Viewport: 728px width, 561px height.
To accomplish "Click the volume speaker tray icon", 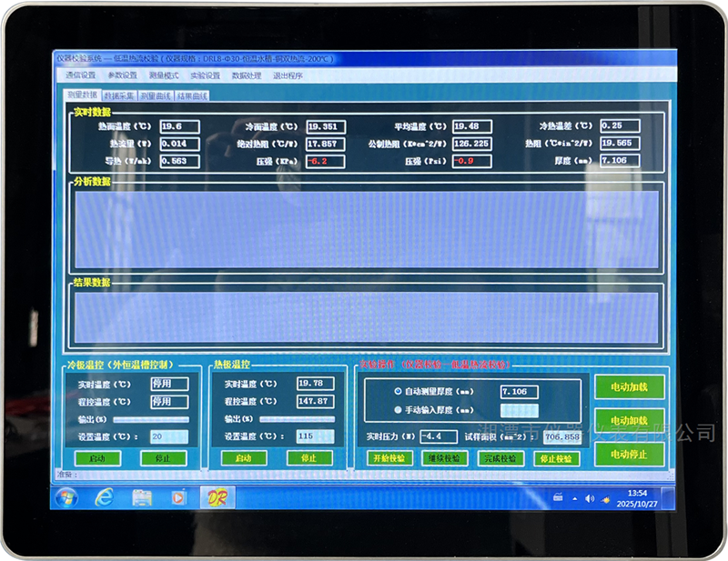I will coord(590,497).
